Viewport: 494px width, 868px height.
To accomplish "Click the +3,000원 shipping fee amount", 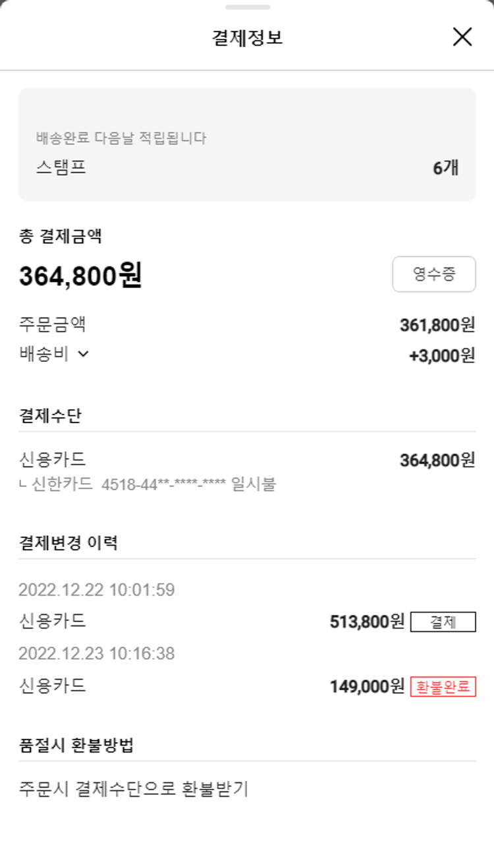I will pyautogui.click(x=441, y=355).
